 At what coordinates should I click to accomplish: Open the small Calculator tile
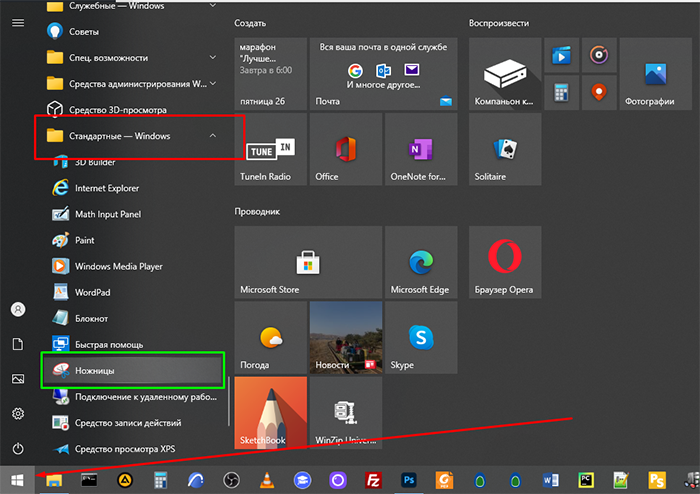(x=561, y=92)
